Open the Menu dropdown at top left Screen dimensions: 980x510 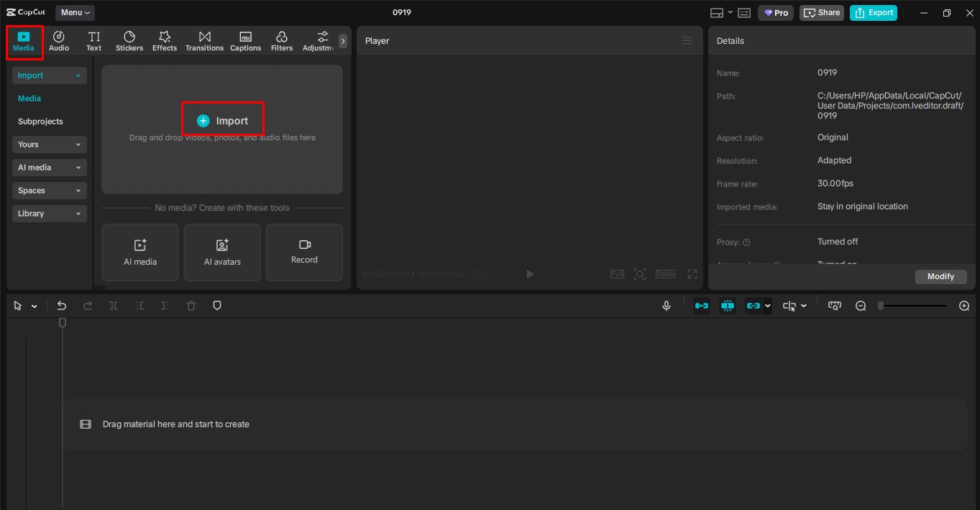[x=74, y=12]
